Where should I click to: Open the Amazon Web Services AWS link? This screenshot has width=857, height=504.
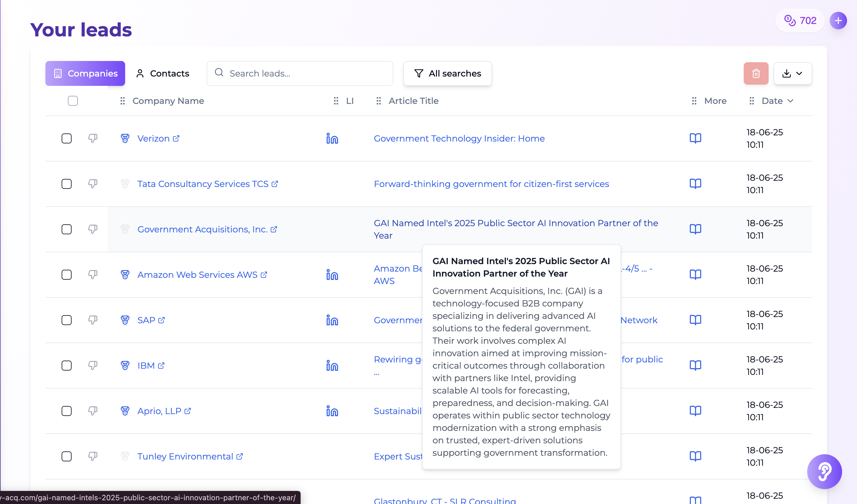coord(202,275)
